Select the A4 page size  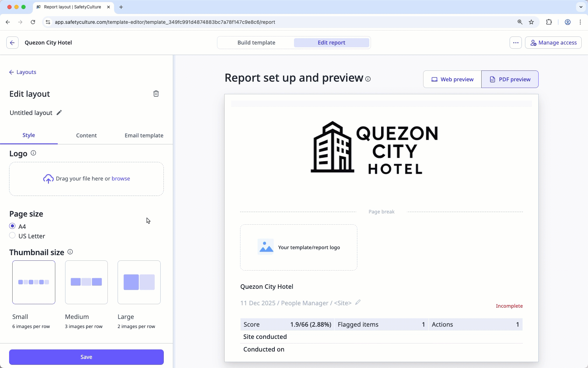(12, 226)
